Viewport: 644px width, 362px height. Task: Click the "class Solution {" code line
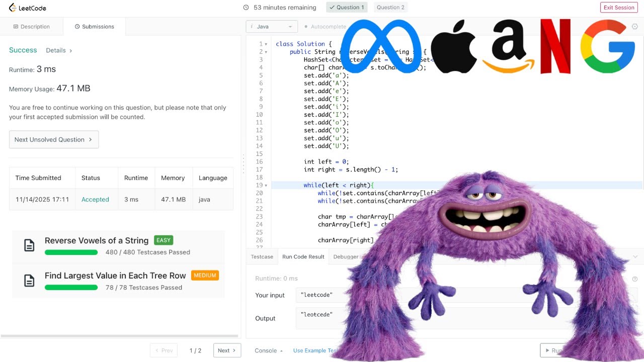point(304,44)
